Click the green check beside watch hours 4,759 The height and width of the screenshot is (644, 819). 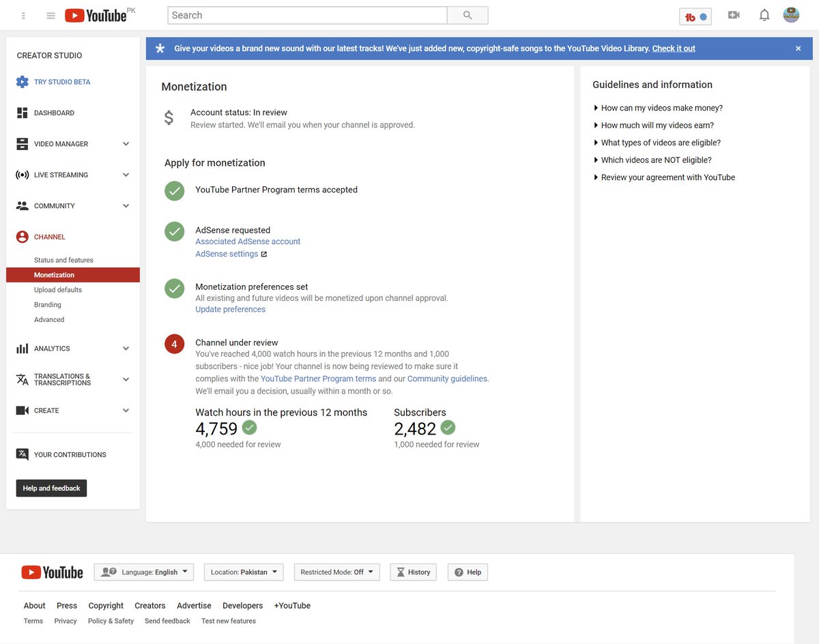pos(250,428)
